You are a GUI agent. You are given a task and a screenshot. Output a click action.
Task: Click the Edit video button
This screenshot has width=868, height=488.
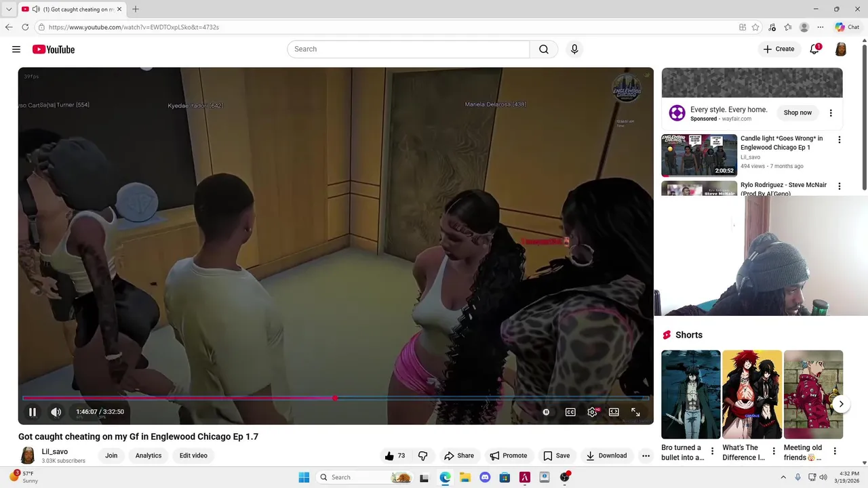pyautogui.click(x=193, y=455)
